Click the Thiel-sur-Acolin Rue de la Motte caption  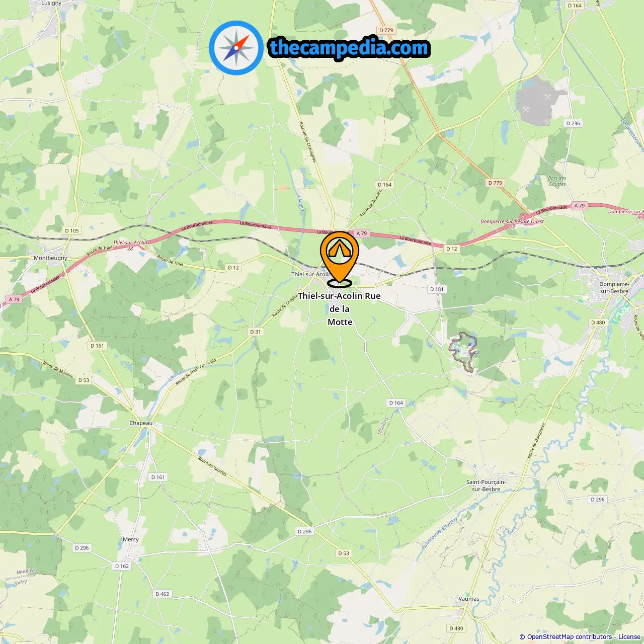(340, 309)
